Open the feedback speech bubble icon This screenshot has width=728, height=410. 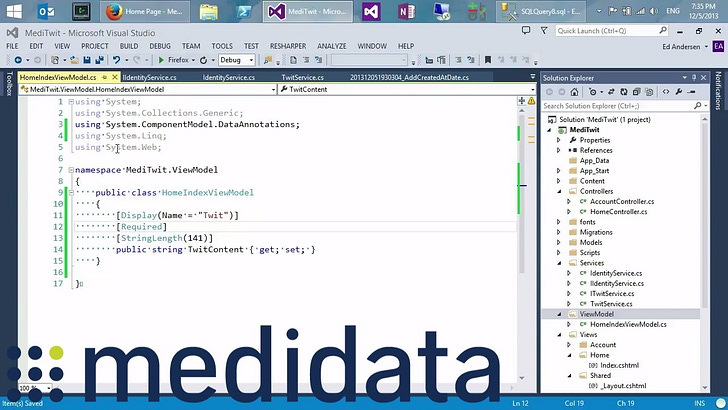pyautogui.click(x=526, y=31)
